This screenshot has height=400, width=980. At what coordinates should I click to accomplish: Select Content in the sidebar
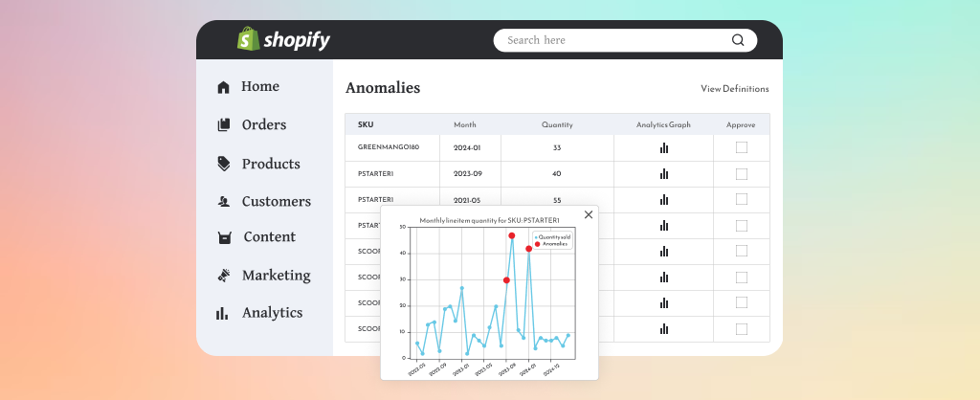269,237
